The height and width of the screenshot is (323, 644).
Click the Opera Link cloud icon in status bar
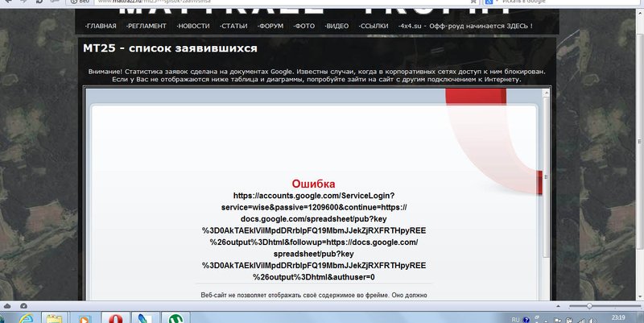pos(7,306)
